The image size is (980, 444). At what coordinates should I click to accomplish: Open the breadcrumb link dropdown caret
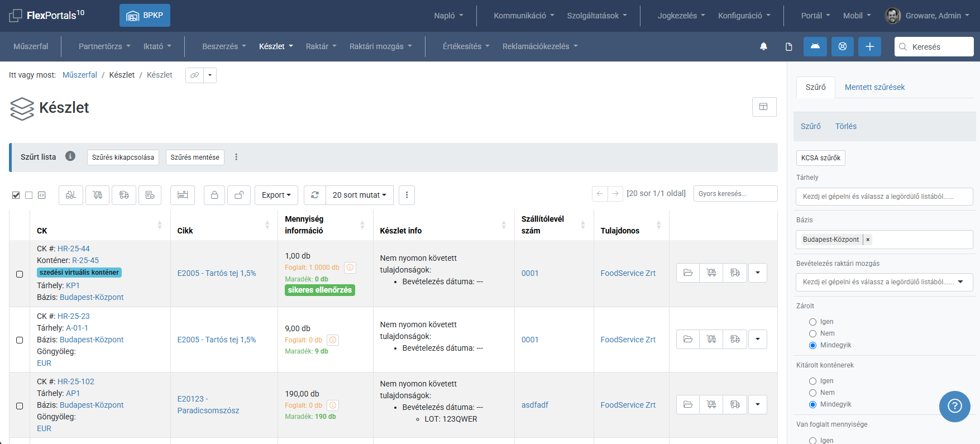tap(210, 75)
